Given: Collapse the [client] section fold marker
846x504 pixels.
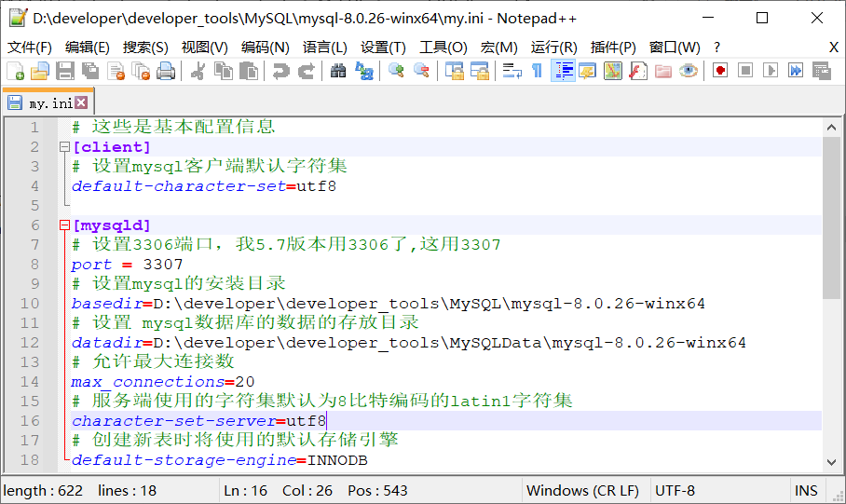Looking at the screenshot, I should point(64,147).
